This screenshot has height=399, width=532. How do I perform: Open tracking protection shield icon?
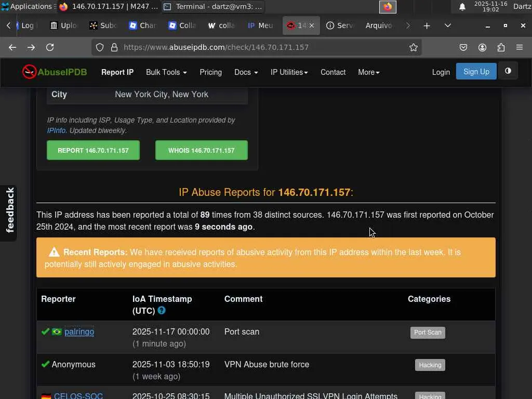pos(99,47)
